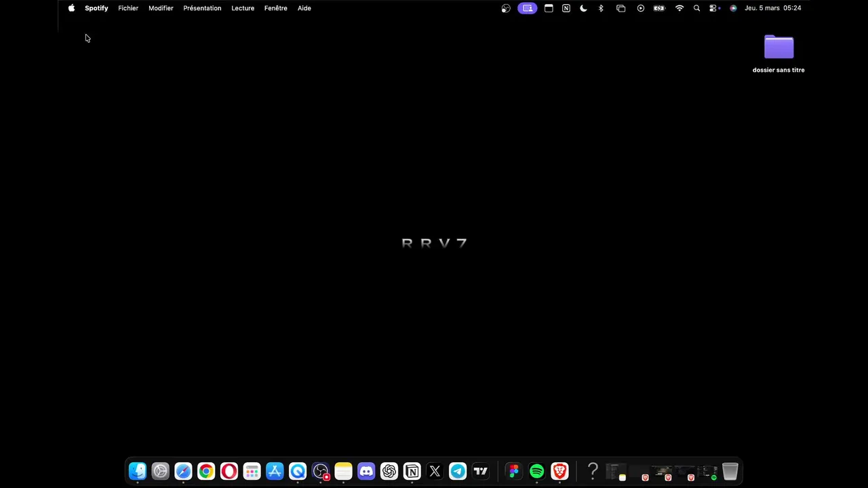Open Now Playing menu bar icon
This screenshot has height=488, width=868.
[x=641, y=8]
